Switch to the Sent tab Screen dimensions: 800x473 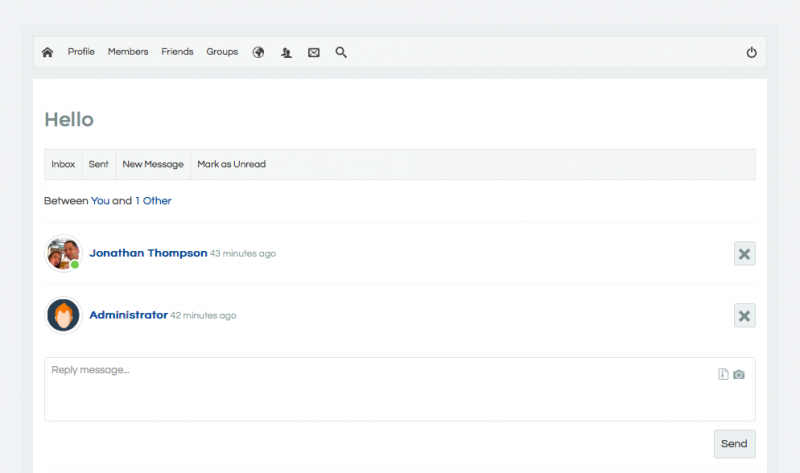click(99, 164)
